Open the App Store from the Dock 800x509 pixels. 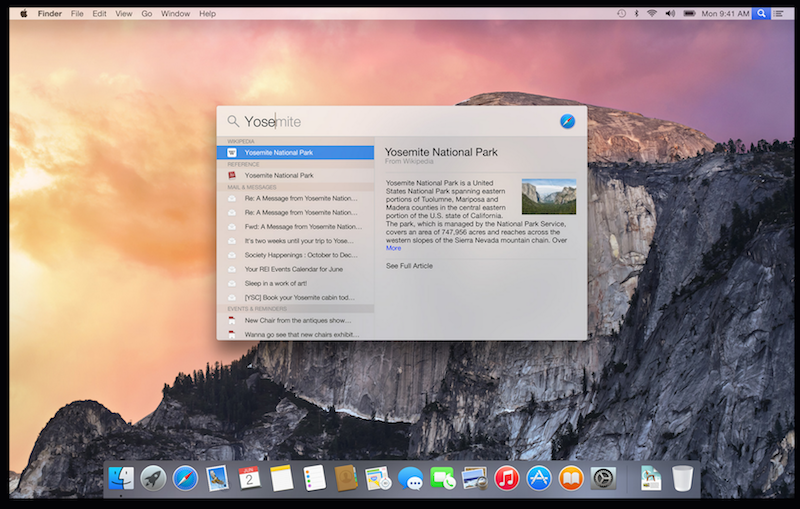(x=539, y=479)
